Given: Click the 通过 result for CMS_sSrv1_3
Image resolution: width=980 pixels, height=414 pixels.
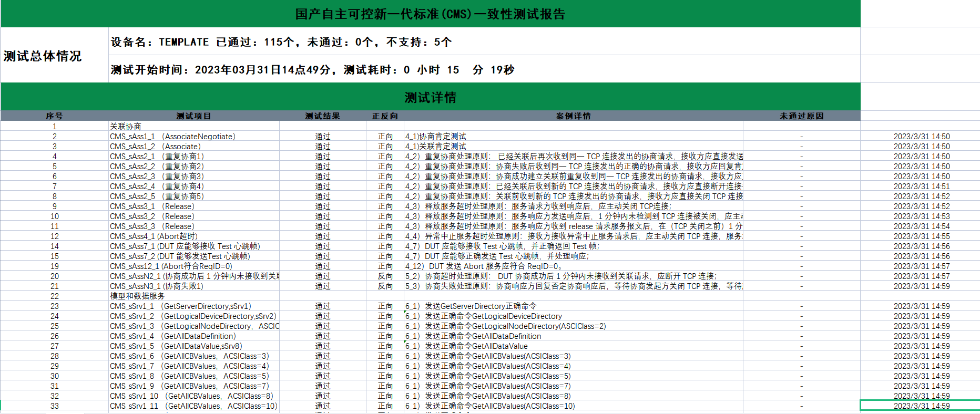Looking at the screenshot, I should 323,326.
